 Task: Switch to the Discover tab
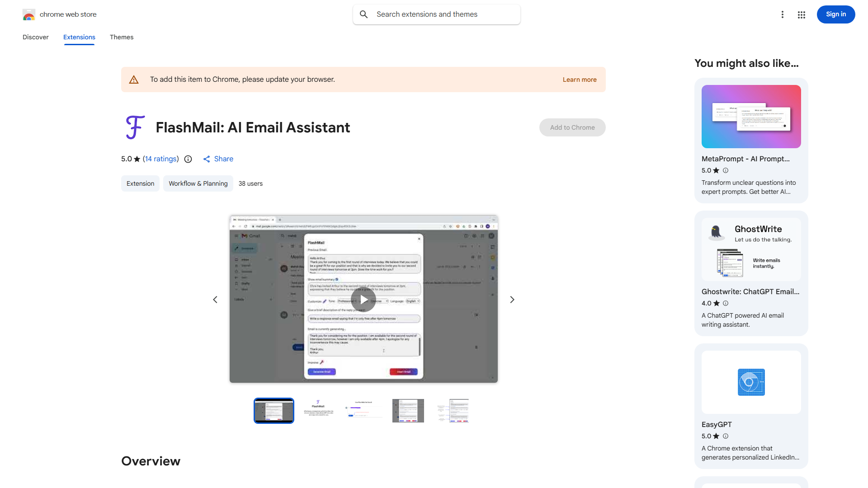point(35,37)
